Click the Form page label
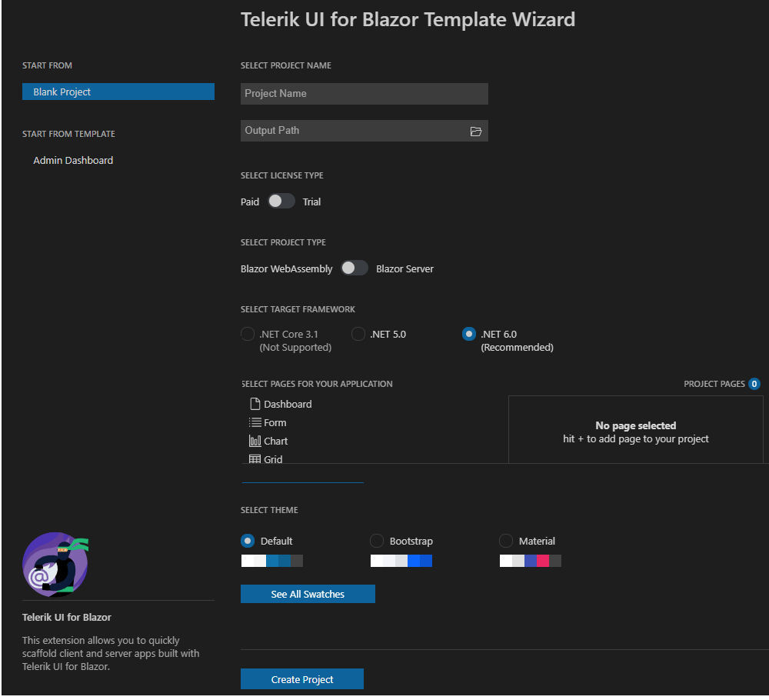 tap(275, 423)
